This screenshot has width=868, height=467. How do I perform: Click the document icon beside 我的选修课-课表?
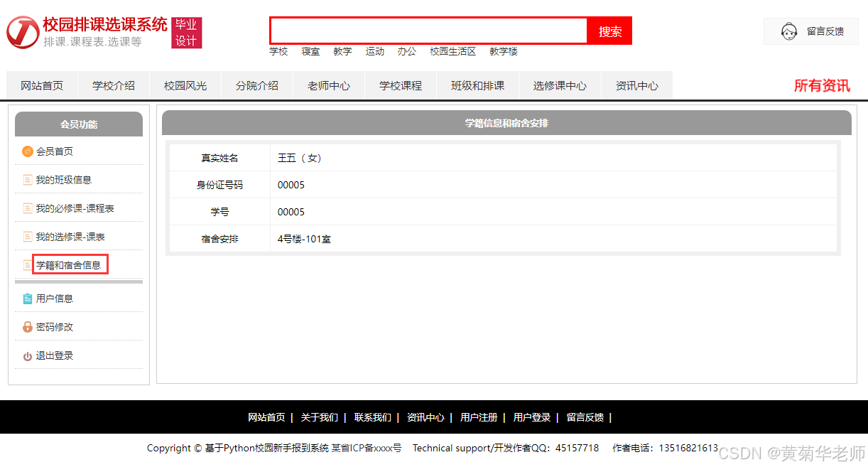28,237
